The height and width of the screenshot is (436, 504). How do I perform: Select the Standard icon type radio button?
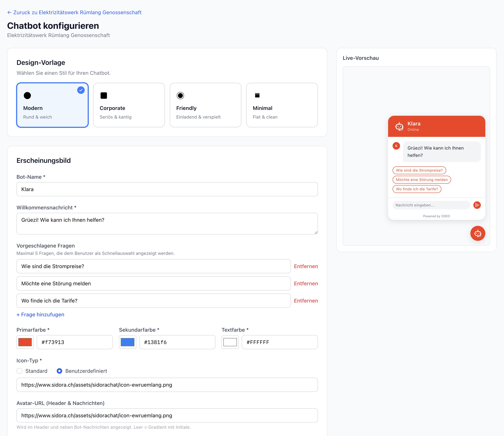tap(19, 371)
